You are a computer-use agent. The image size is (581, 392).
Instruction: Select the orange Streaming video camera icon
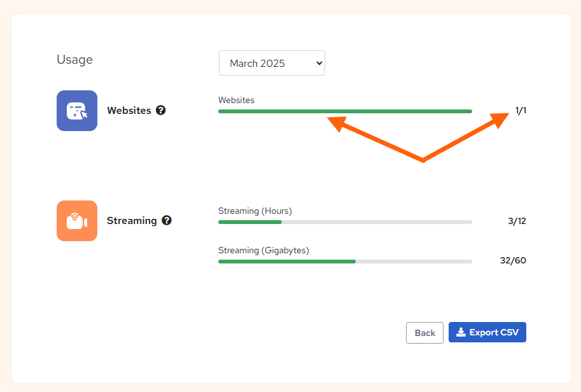tap(76, 220)
